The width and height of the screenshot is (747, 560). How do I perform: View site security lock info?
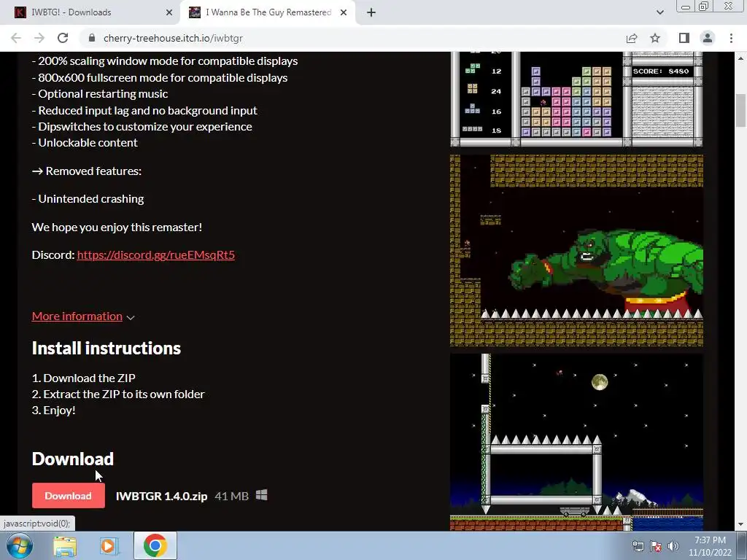pyautogui.click(x=92, y=38)
